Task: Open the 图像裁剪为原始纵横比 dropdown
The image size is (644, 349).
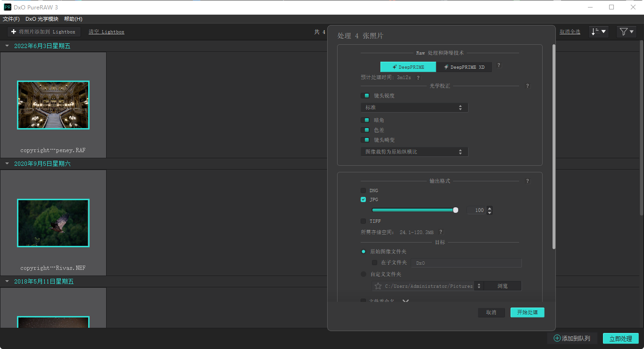Action: click(x=414, y=152)
